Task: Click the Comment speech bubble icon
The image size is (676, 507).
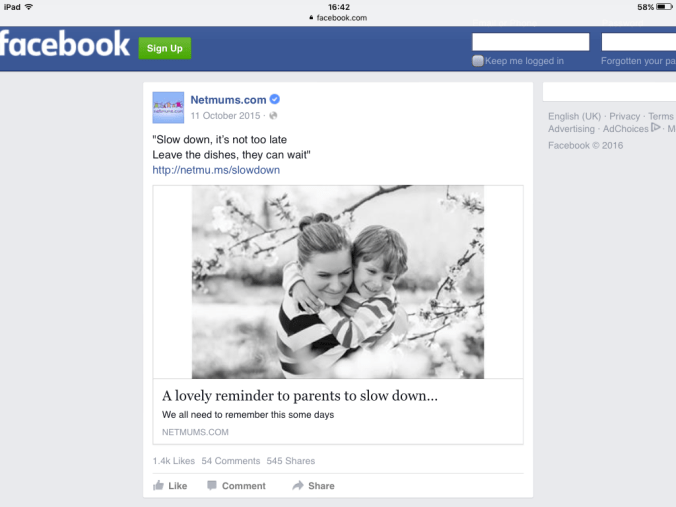Action: click(212, 485)
